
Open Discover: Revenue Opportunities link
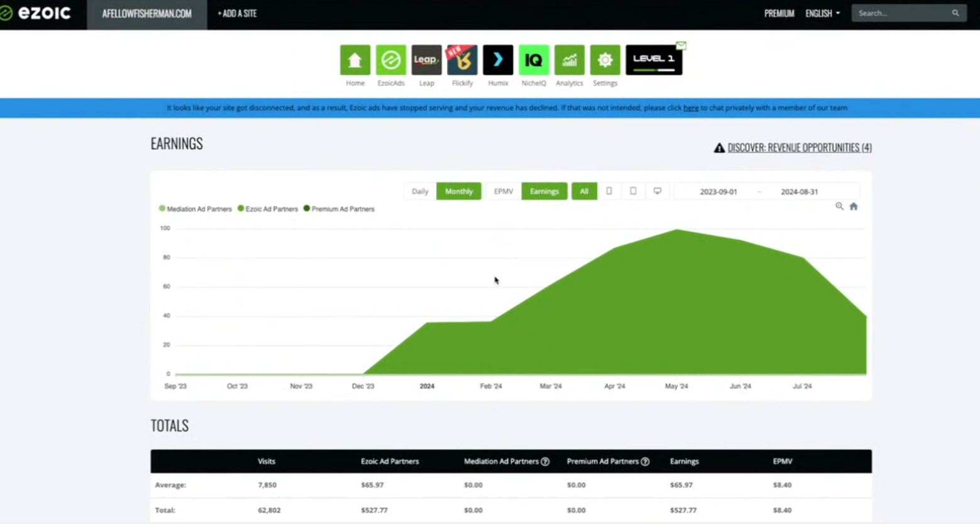pos(800,148)
